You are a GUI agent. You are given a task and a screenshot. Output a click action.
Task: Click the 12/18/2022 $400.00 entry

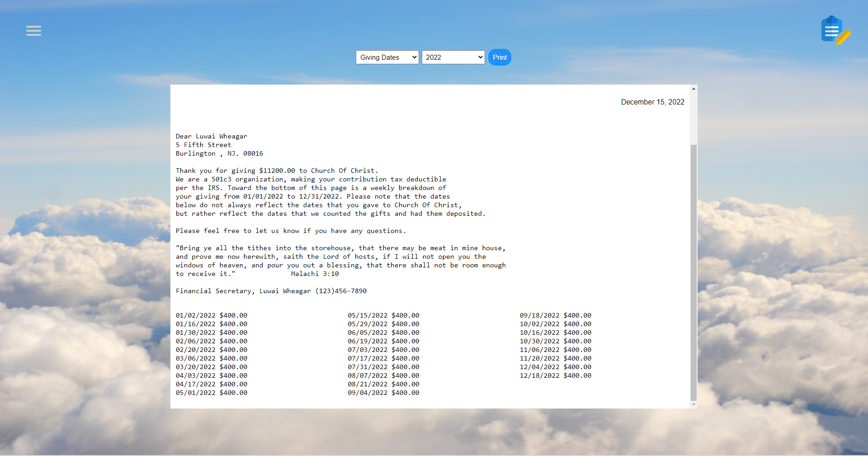tap(556, 375)
